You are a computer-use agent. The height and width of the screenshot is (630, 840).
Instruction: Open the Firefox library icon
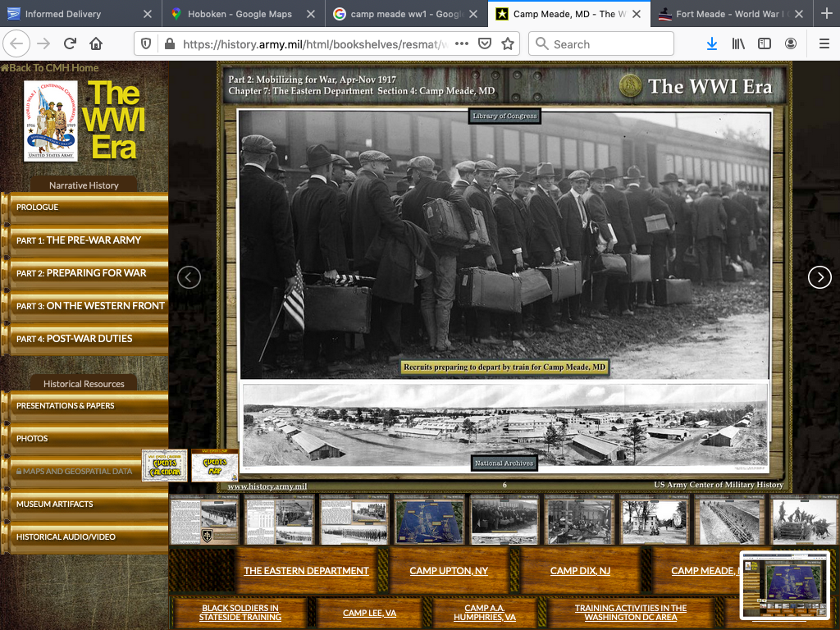point(738,43)
